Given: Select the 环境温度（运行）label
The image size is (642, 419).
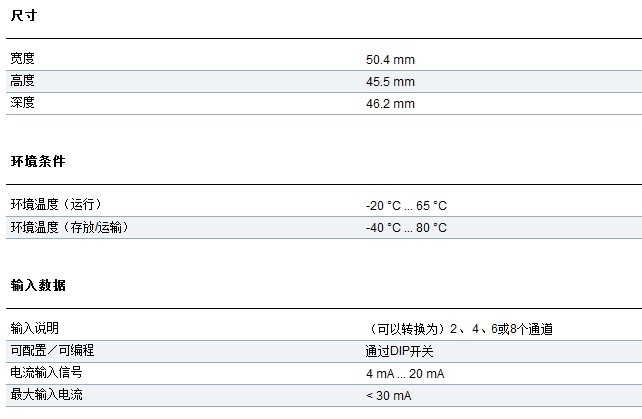Looking at the screenshot, I should click(x=56, y=205).
